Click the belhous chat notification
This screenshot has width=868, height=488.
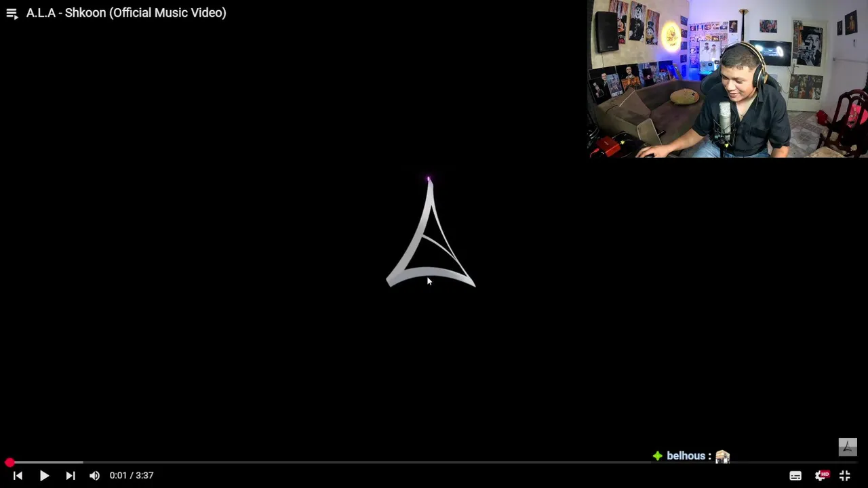click(691, 456)
